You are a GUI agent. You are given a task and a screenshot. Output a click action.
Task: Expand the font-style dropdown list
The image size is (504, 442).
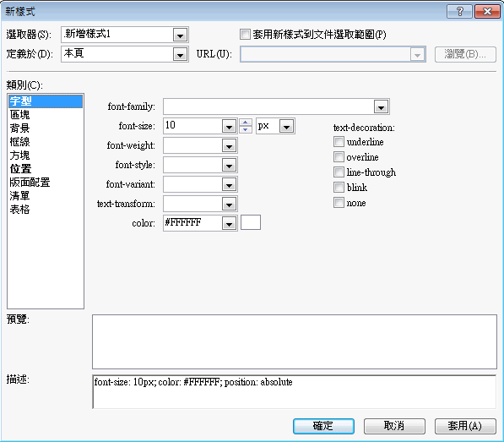[x=229, y=165]
